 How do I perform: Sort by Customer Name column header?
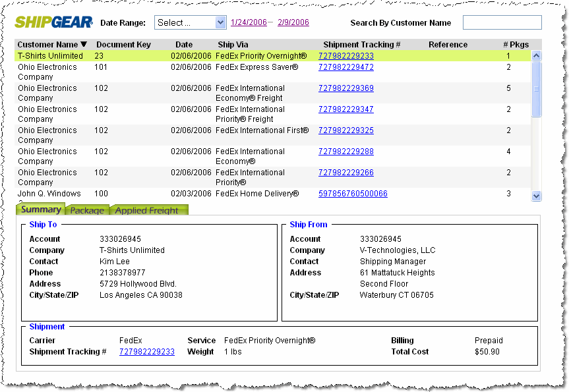[x=47, y=45]
